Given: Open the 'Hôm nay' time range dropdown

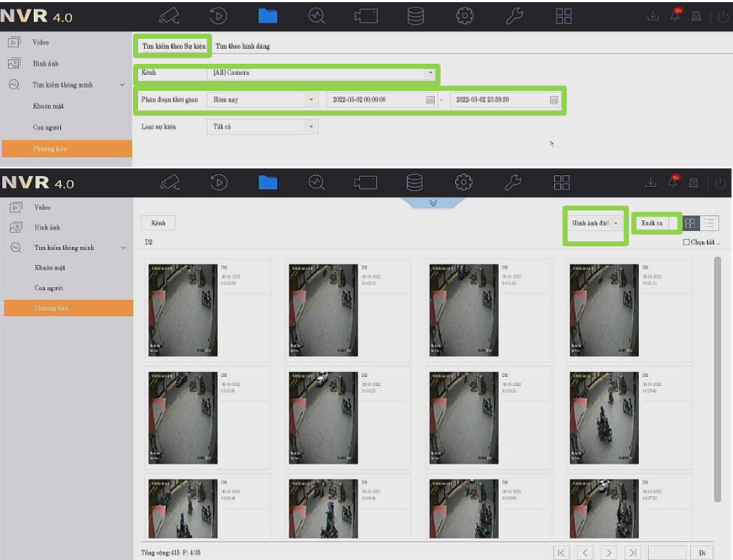Looking at the screenshot, I should pos(262,99).
